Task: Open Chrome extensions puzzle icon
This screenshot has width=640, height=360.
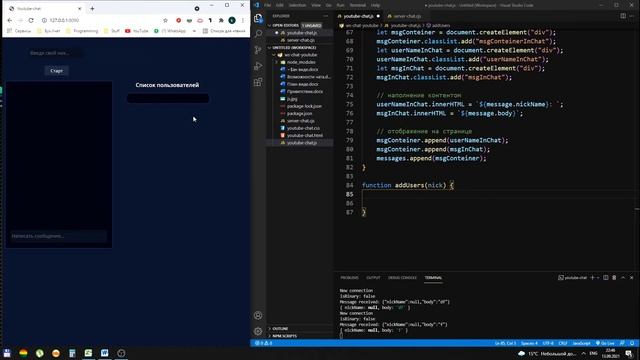Action: [x=221, y=20]
